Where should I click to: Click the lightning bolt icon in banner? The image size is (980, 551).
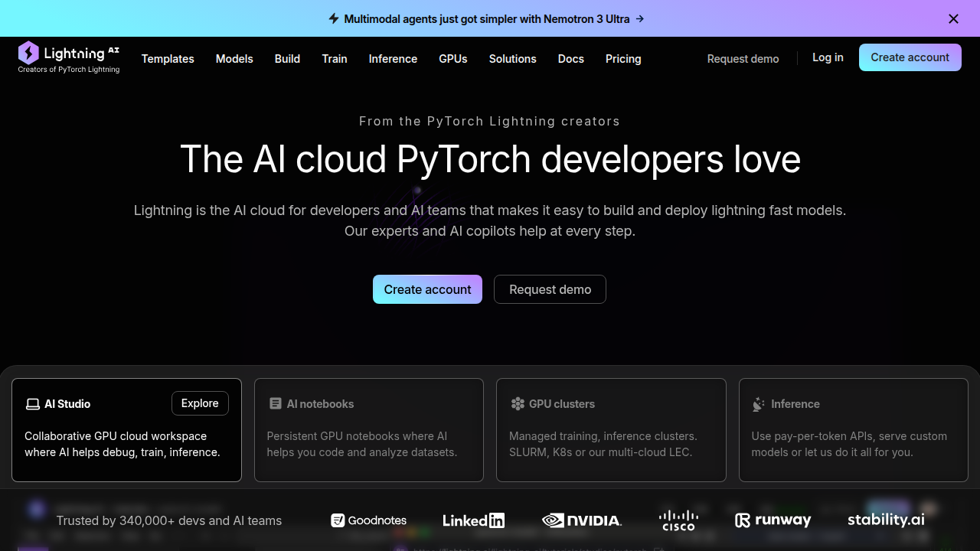[334, 18]
